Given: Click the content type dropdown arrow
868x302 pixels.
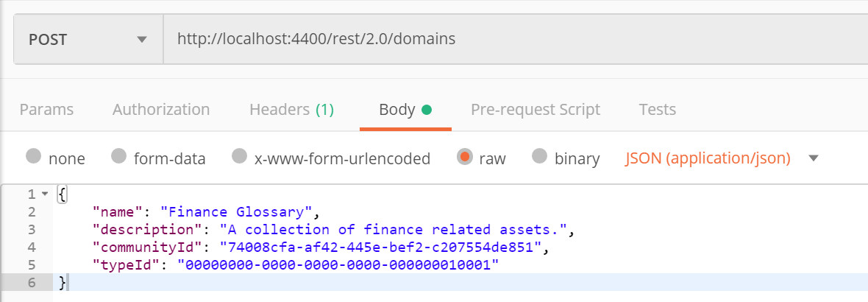Looking at the screenshot, I should click(x=813, y=158).
